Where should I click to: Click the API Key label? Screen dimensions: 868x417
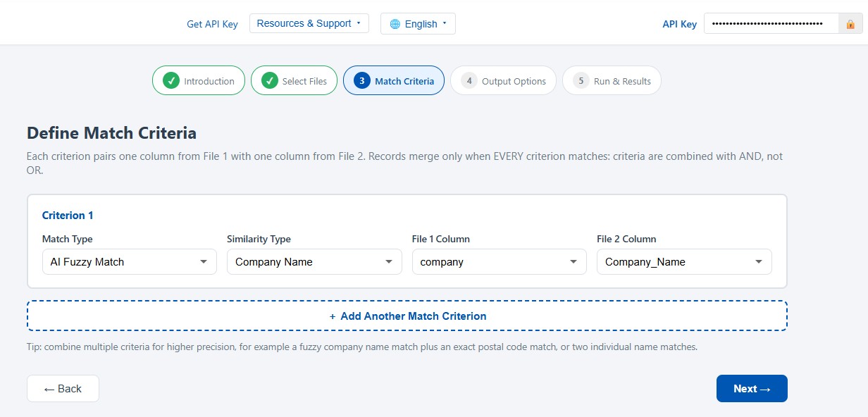coord(679,24)
